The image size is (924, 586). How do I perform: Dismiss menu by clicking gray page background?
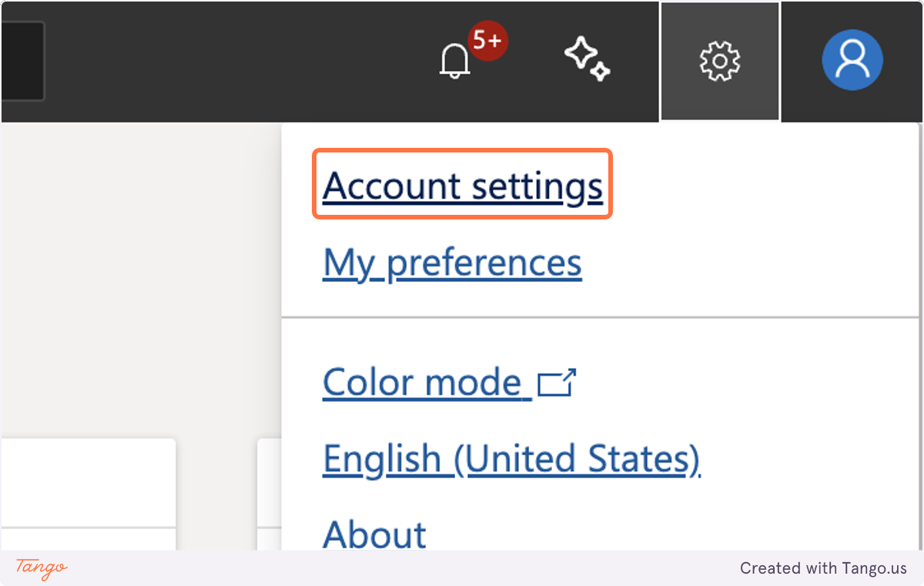[x=139, y=277]
